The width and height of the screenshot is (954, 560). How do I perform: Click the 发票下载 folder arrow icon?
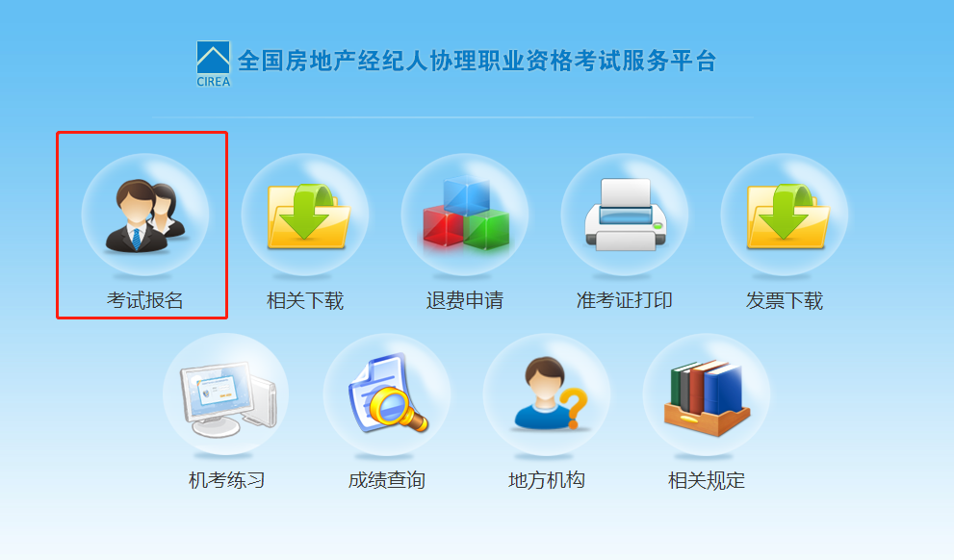[x=785, y=215]
